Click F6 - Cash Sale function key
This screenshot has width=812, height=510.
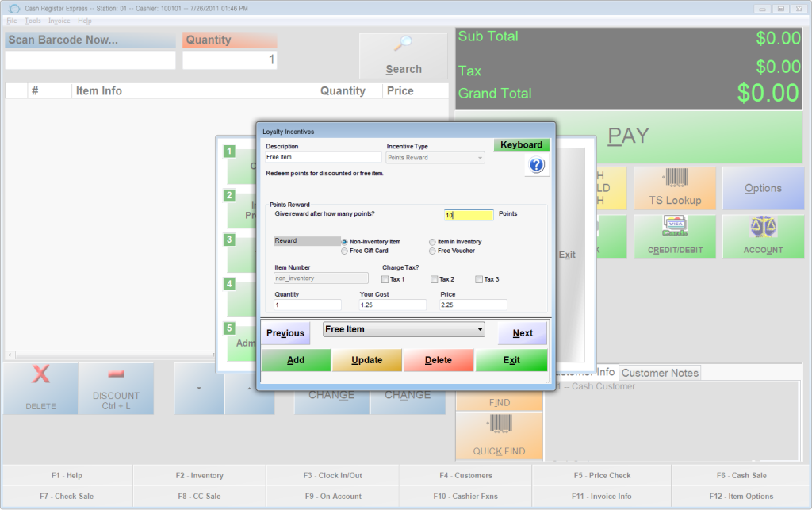click(741, 475)
